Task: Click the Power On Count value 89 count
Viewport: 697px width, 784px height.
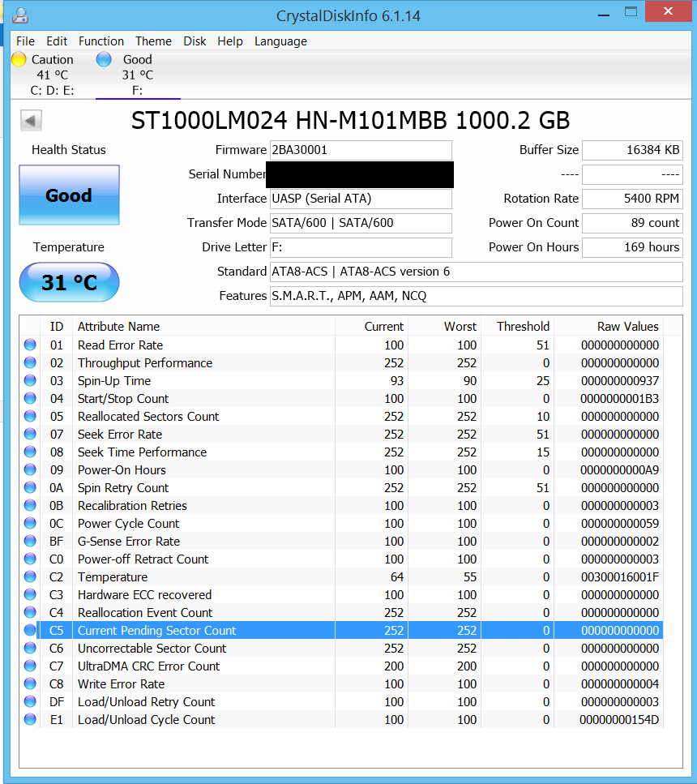Action: pos(632,223)
